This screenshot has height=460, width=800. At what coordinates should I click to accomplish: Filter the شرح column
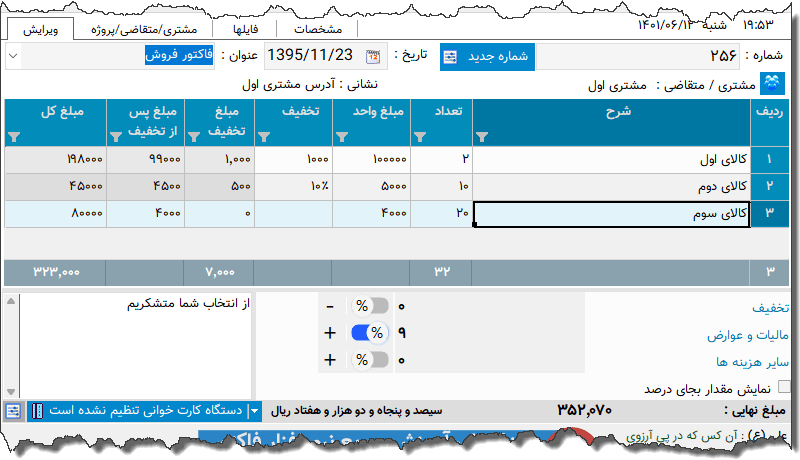482,137
